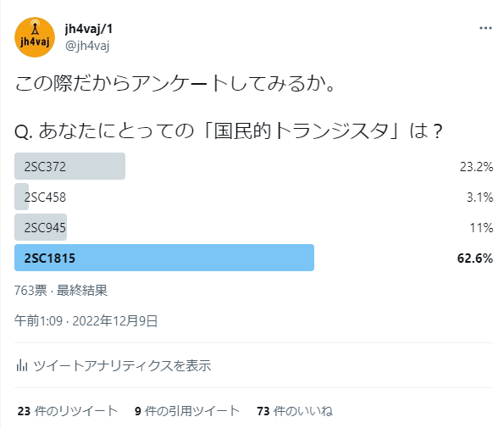The width and height of the screenshot is (504, 428).
Task: Click the poll question text 国民的トランジスタ
Action: [x=302, y=131]
